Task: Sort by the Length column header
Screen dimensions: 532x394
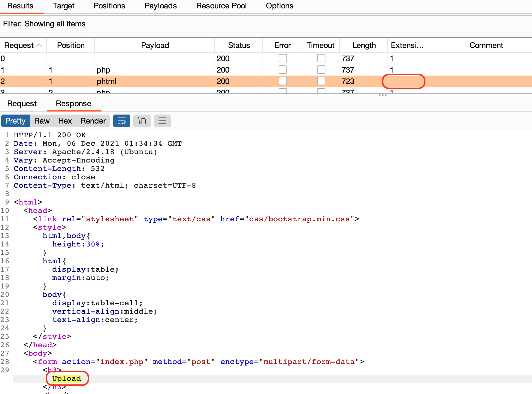Action: (x=364, y=45)
